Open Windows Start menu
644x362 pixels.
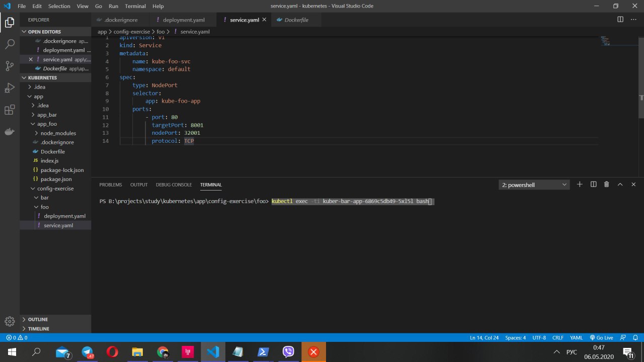(x=12, y=352)
